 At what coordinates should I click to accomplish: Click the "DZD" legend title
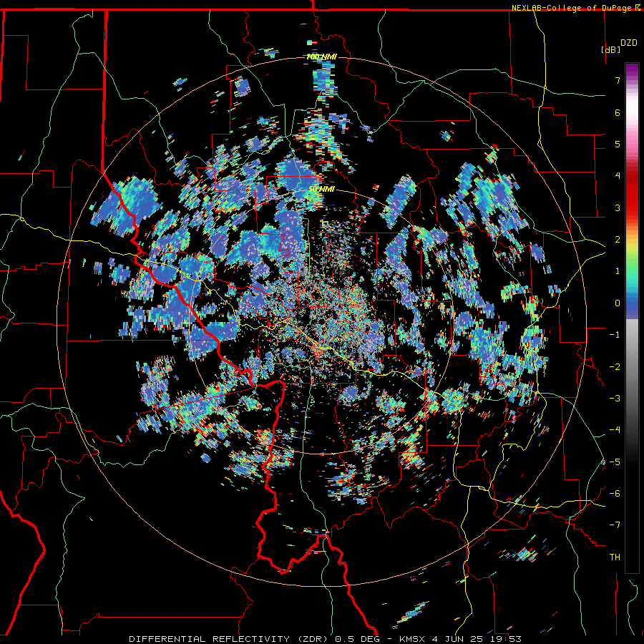[629, 43]
